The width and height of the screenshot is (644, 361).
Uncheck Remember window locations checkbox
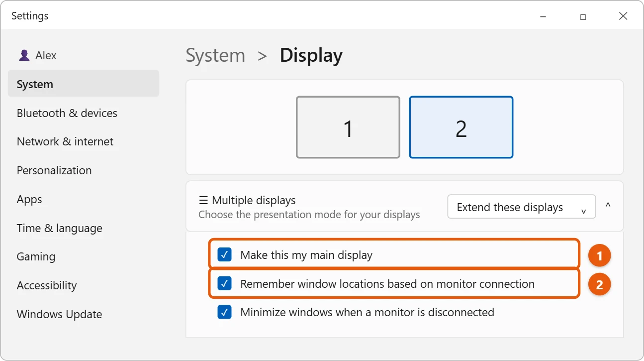225,284
